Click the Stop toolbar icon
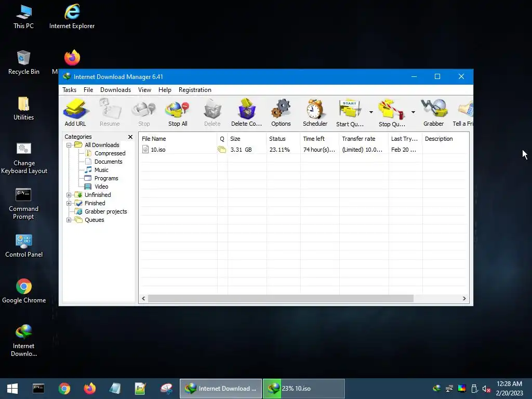Viewport: 532px width, 399px height. click(x=144, y=113)
